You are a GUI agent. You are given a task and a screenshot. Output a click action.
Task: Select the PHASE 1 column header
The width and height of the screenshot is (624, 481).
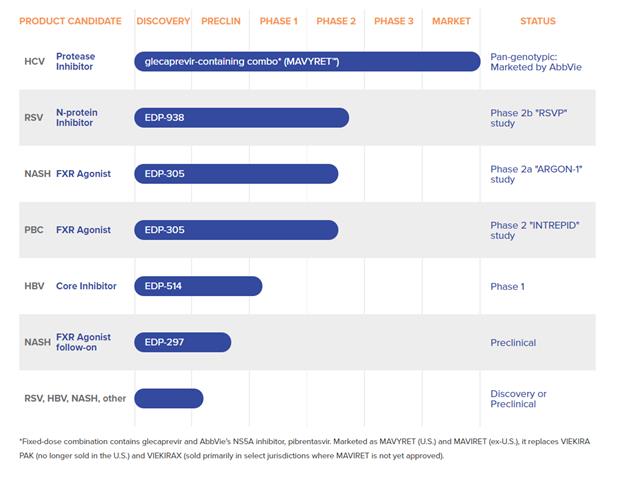[x=278, y=21]
